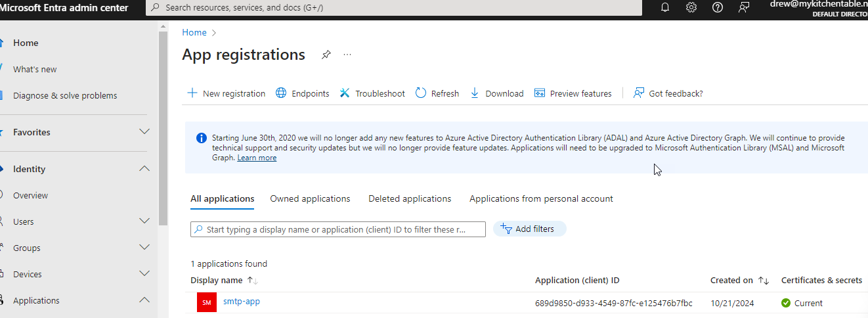
Task: Click the Preview features icon
Action: click(540, 93)
